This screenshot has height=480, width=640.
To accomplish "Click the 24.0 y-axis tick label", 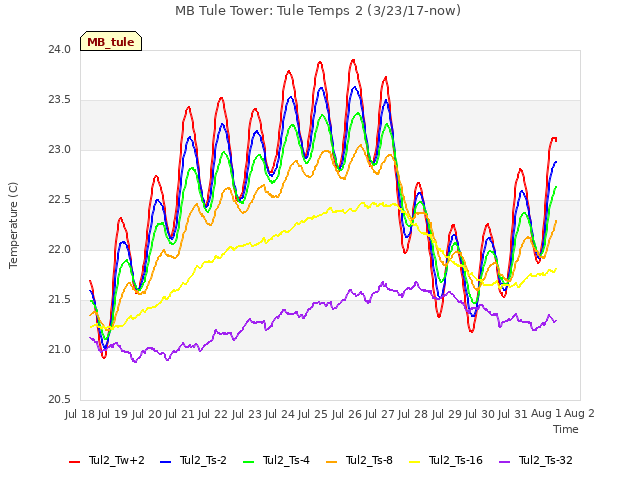I will tap(60, 50).
